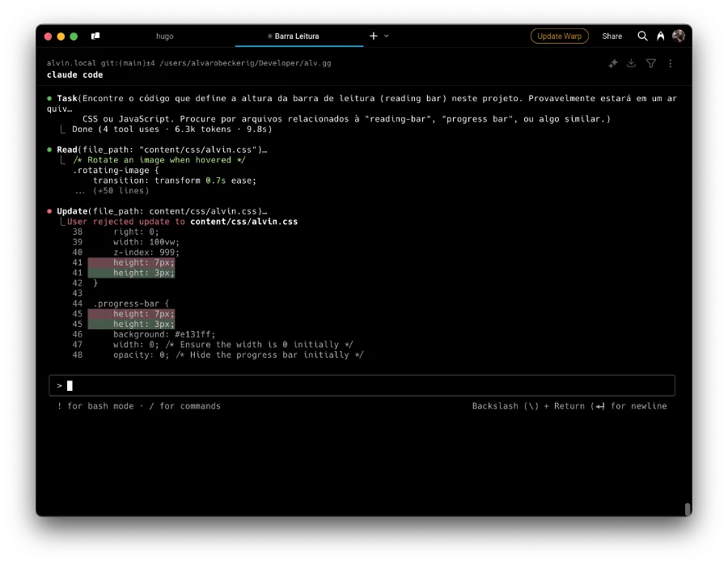Expand the new tab options chevron
The width and height of the screenshot is (728, 564).
387,36
